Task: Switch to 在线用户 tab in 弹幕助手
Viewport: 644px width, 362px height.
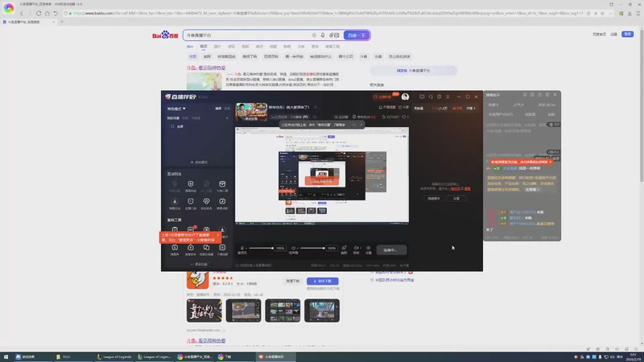Action: (500, 114)
